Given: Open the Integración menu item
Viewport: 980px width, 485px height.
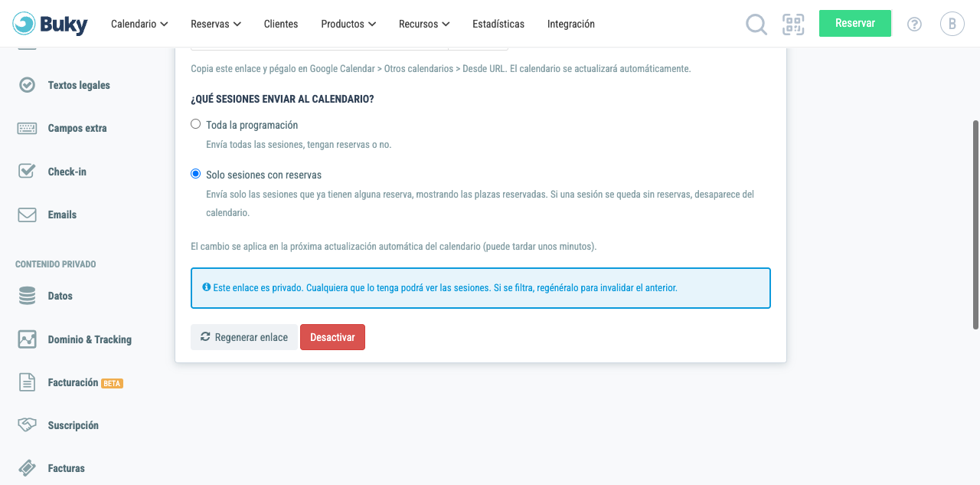Looking at the screenshot, I should pyautogui.click(x=571, y=24).
